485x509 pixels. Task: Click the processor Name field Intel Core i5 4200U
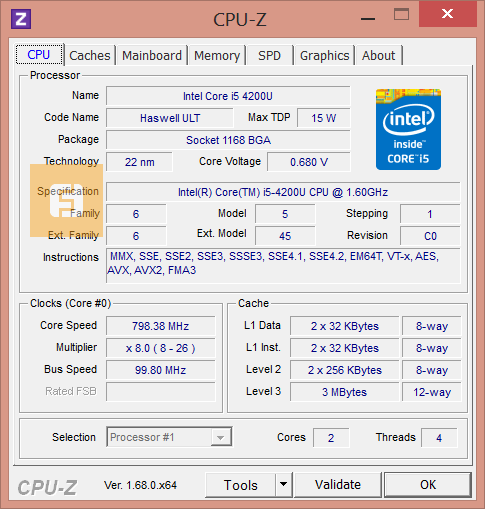tap(228, 96)
